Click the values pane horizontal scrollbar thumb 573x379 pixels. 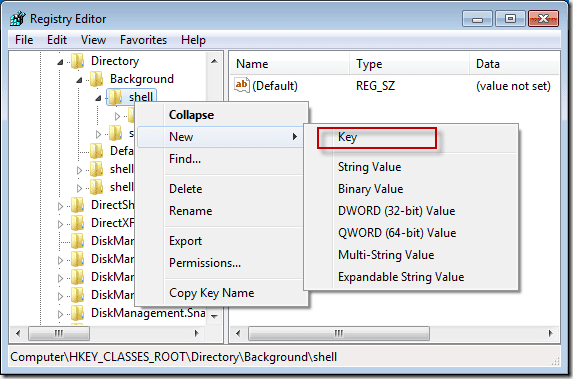coord(339,333)
